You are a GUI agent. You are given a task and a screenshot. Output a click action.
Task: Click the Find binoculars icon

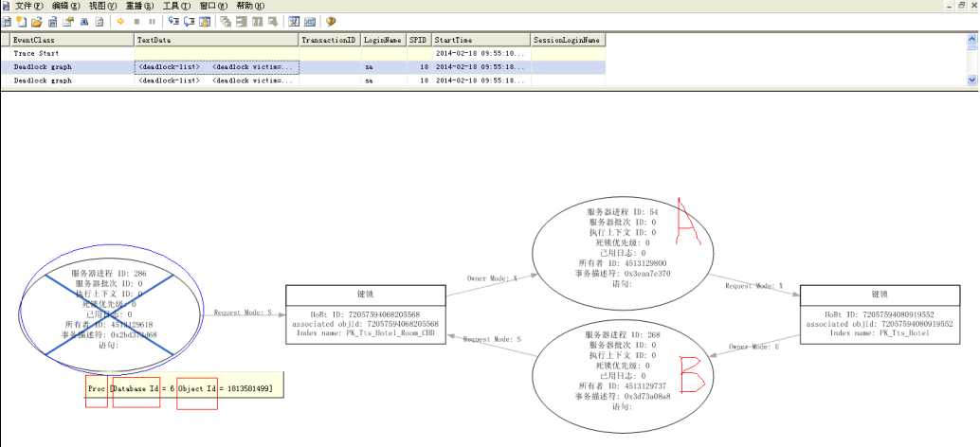click(x=83, y=21)
